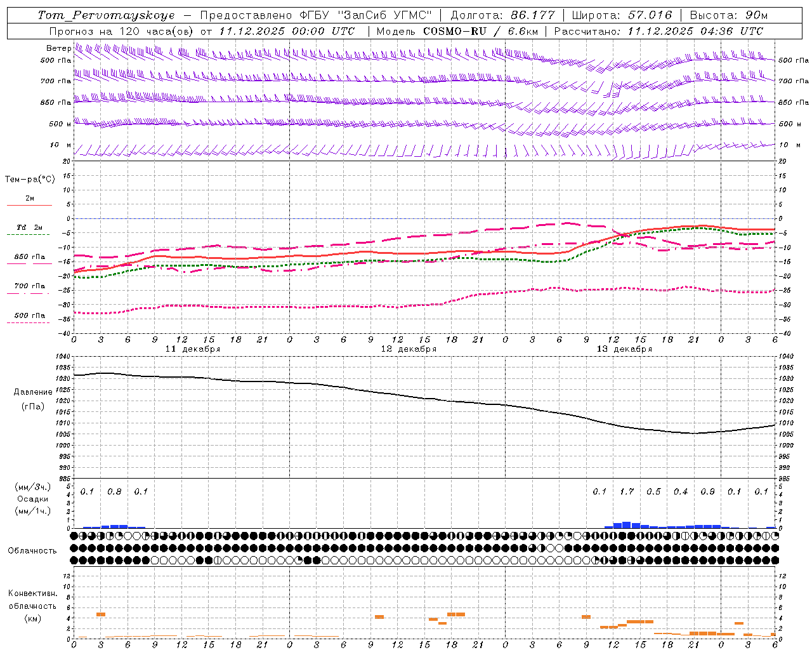Click the 850 гПа temperature legend entry
The height and width of the screenshot is (650, 812).
[30, 257]
